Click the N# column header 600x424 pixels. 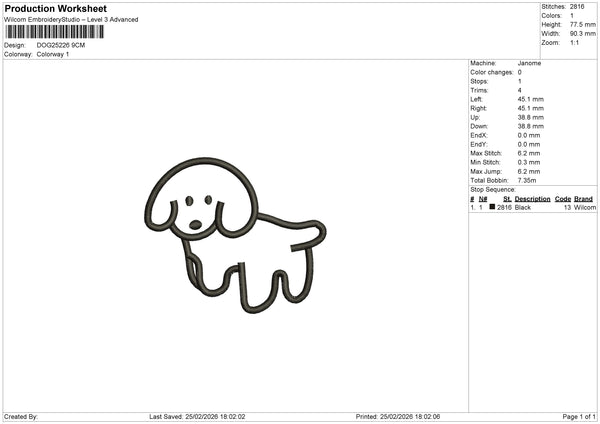pyautogui.click(x=483, y=199)
